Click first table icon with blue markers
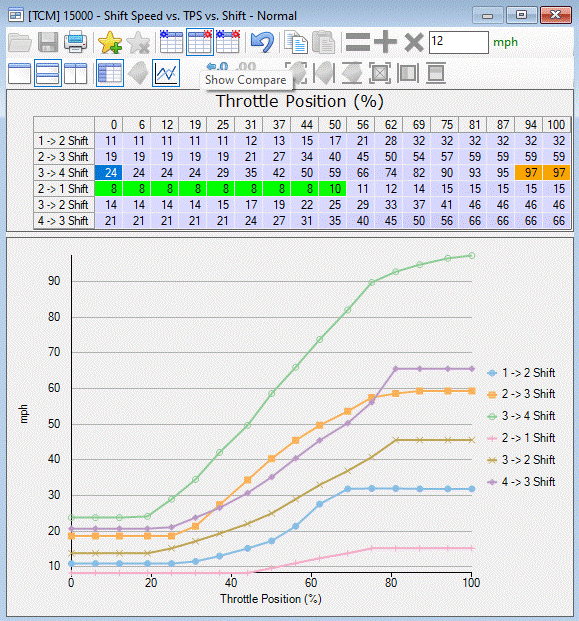The width and height of the screenshot is (579, 621). (171, 42)
